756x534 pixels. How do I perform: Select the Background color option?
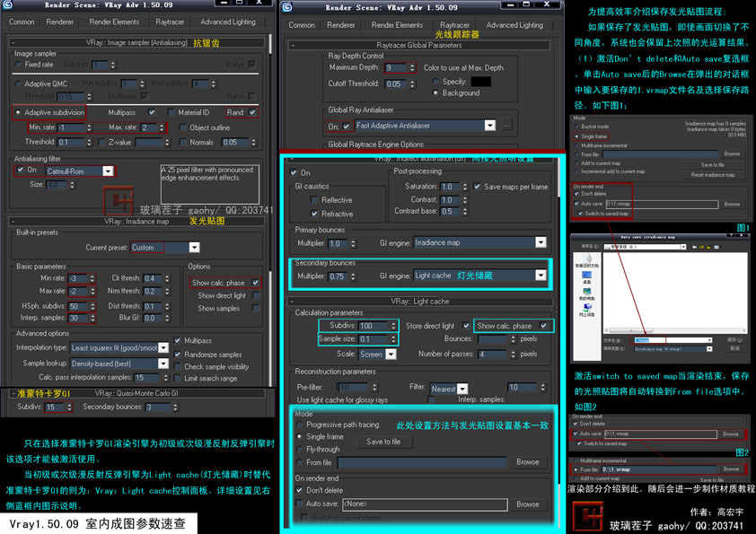point(435,92)
